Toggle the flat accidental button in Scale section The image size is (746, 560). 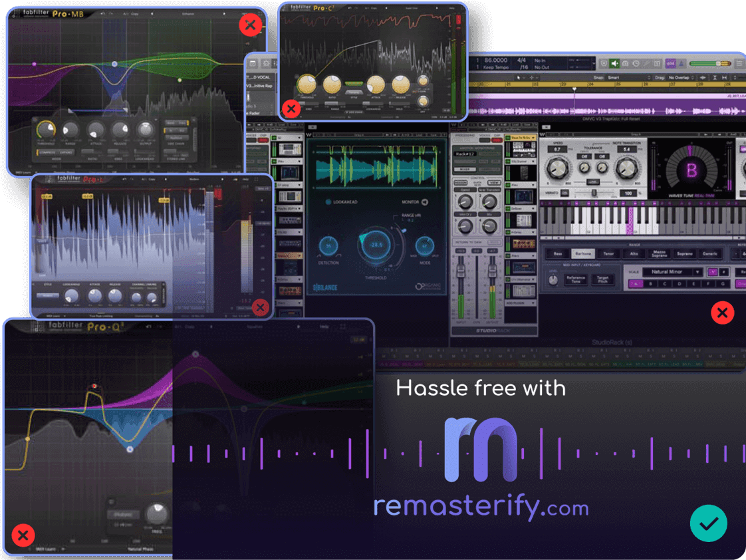click(x=713, y=272)
